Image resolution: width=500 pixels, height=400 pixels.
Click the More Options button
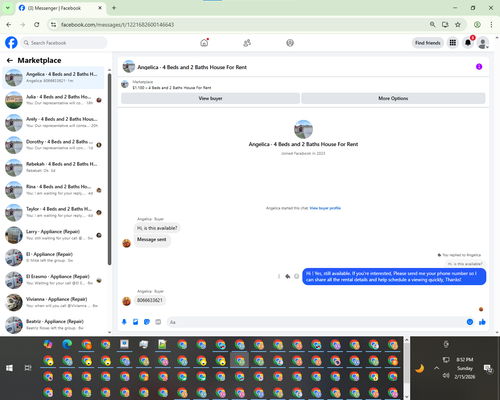pos(393,98)
